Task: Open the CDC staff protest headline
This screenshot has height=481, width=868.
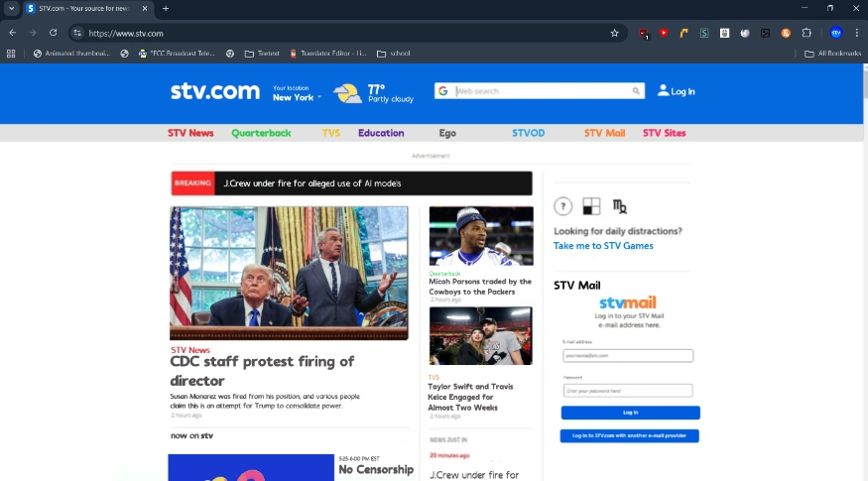Action: pyautogui.click(x=262, y=371)
